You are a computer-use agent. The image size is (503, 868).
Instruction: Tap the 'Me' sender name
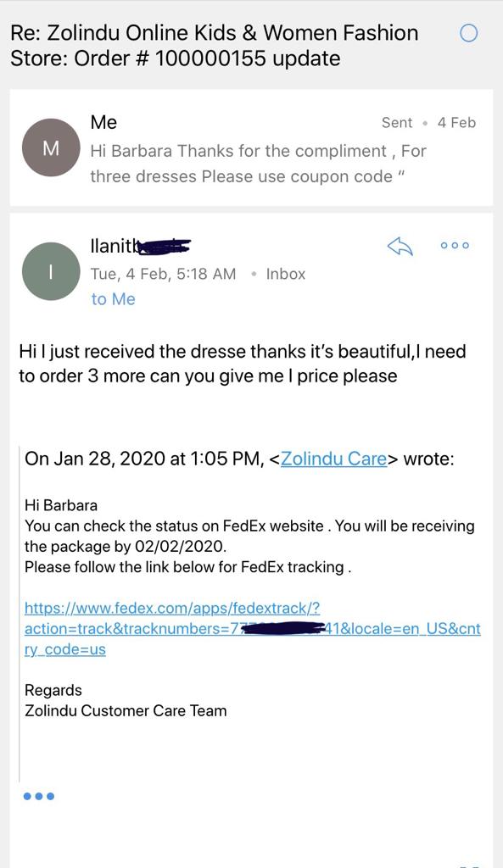(x=103, y=122)
